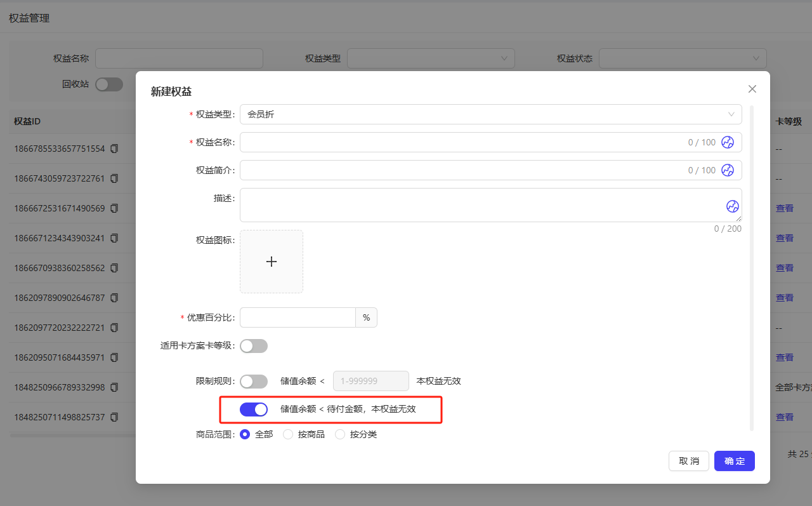This screenshot has height=506, width=812.
Task: Click 查看 link in 1848250711498825737 row
Action: point(785,417)
